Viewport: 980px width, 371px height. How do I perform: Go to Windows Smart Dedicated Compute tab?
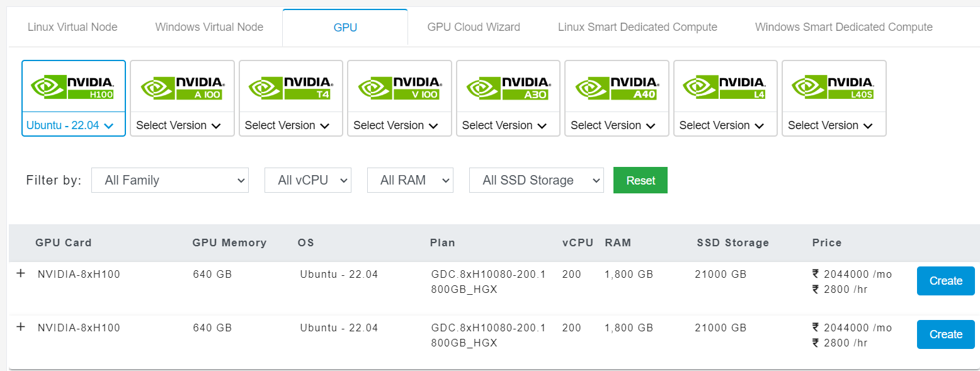pos(844,27)
